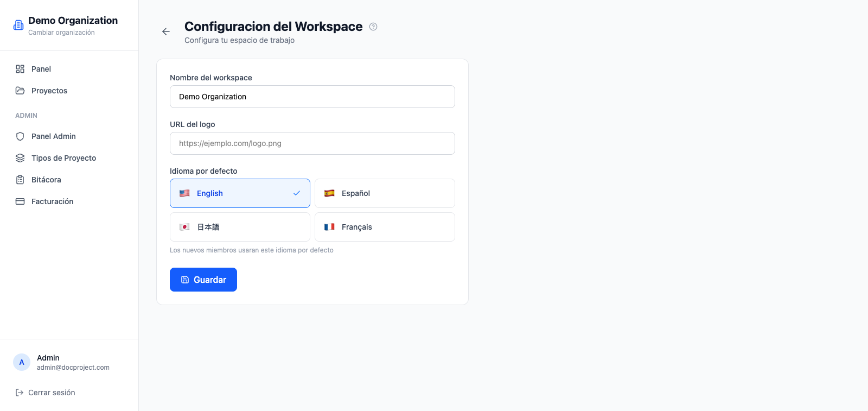Select Español as default language

385,193
